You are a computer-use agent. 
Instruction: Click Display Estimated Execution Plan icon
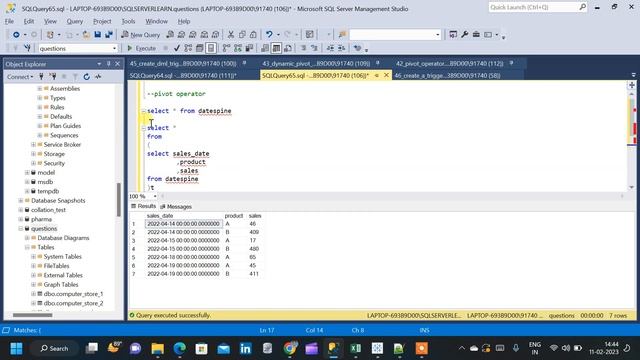188,48
